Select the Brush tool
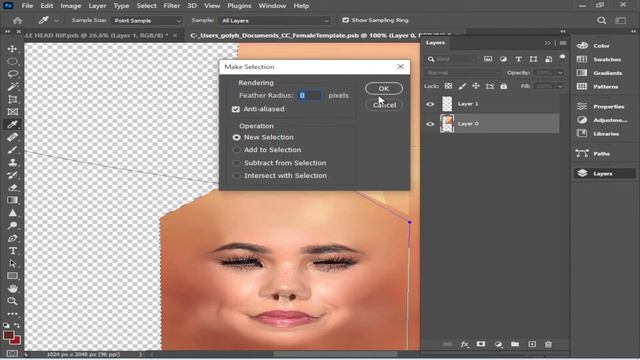The width and height of the screenshot is (640, 360). pos(12,150)
